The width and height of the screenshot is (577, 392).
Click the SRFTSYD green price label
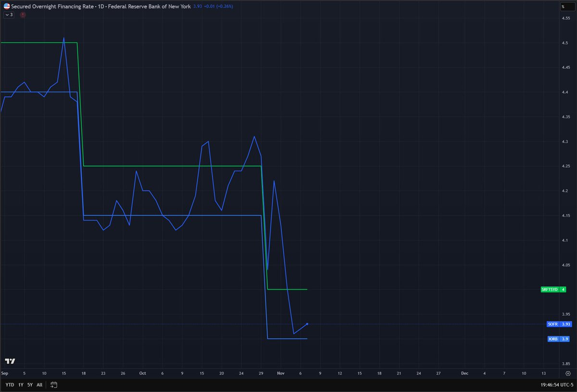pyautogui.click(x=553, y=290)
